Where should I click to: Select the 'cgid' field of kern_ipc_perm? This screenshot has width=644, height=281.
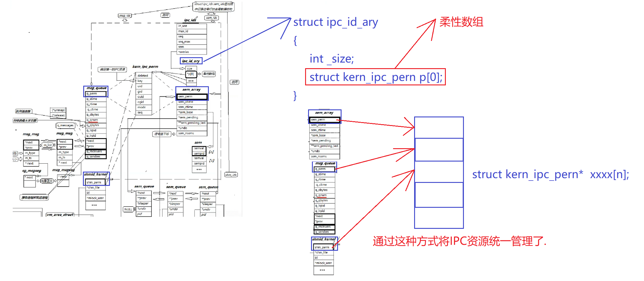(144, 102)
